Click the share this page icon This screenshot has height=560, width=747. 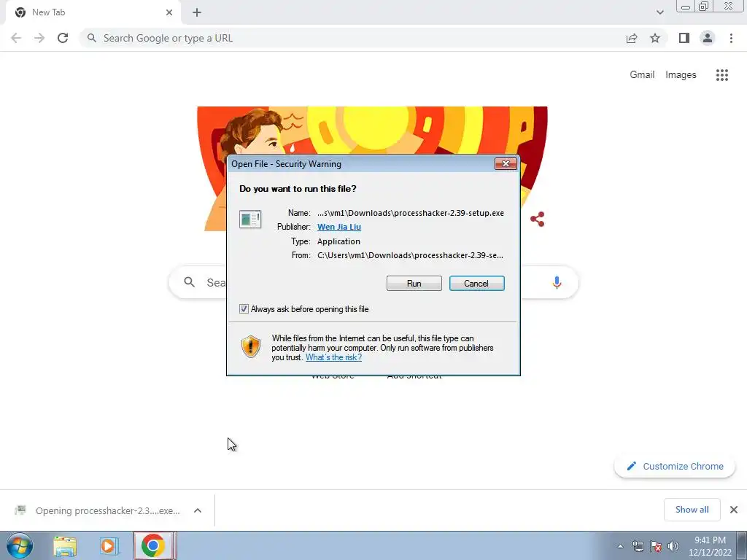tap(632, 38)
